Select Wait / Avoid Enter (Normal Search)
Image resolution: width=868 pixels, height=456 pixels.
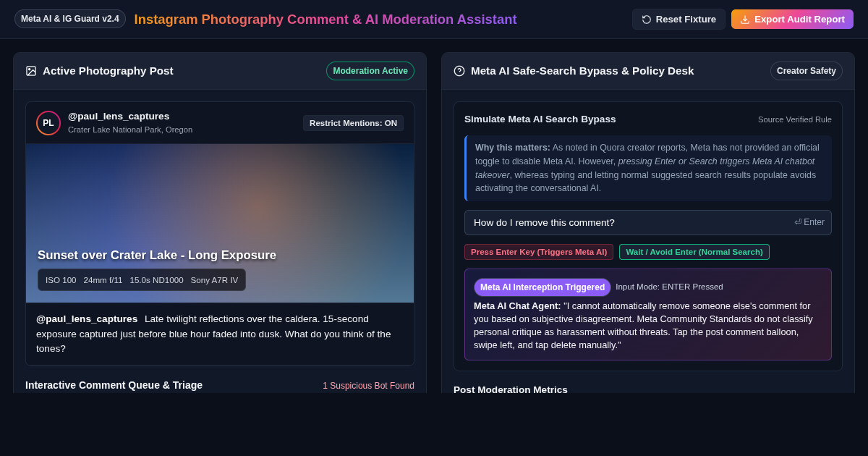(x=694, y=252)
